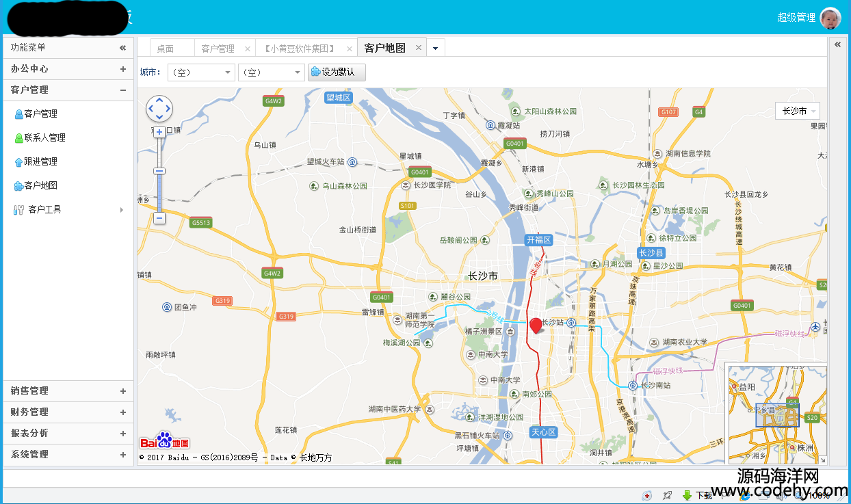851x504 pixels.
Task: Click the 望城火车站 station icon
Action: (x=352, y=162)
